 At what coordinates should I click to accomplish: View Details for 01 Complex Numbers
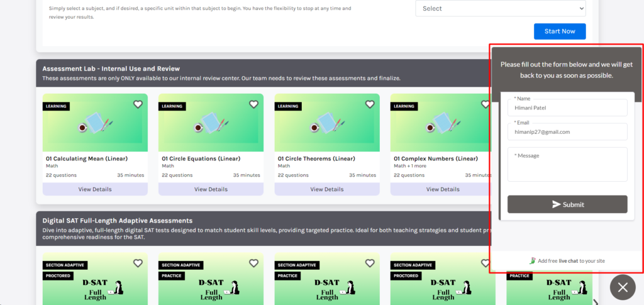[x=442, y=189]
